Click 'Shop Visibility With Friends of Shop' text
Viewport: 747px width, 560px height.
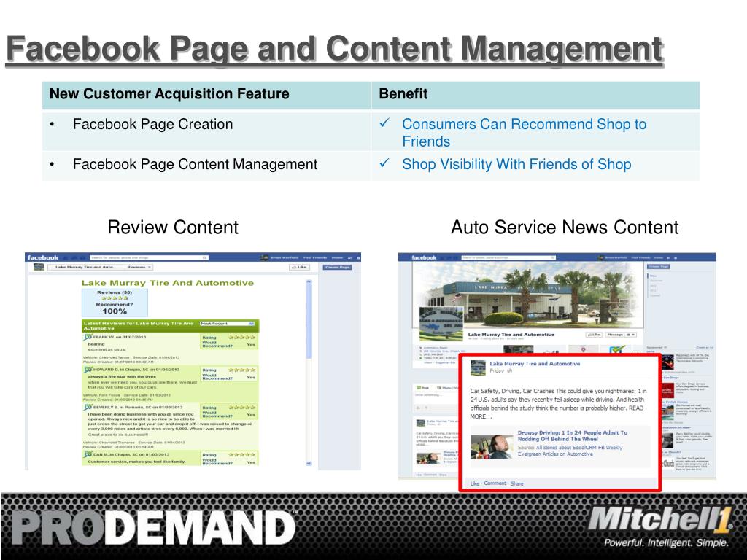(x=516, y=164)
